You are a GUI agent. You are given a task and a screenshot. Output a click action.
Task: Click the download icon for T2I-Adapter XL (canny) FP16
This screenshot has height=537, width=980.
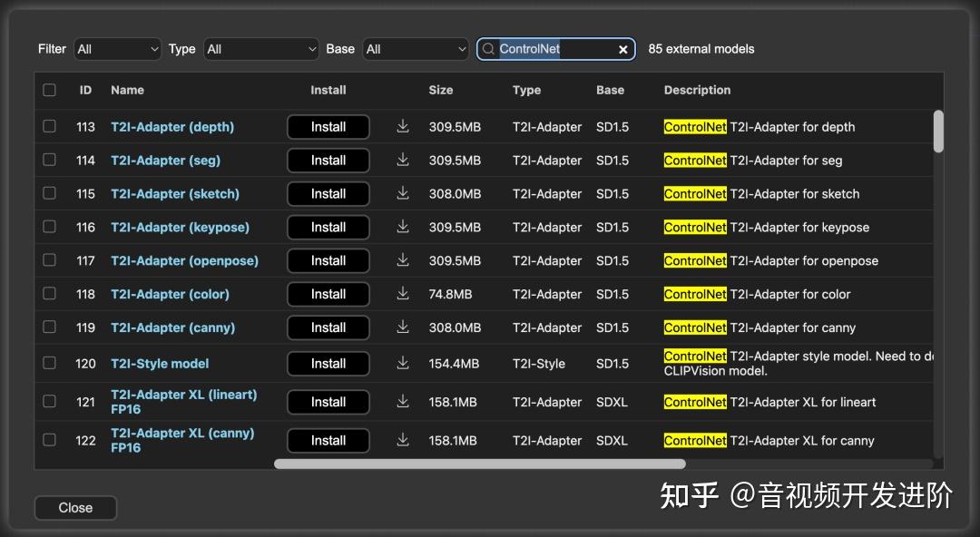402,440
